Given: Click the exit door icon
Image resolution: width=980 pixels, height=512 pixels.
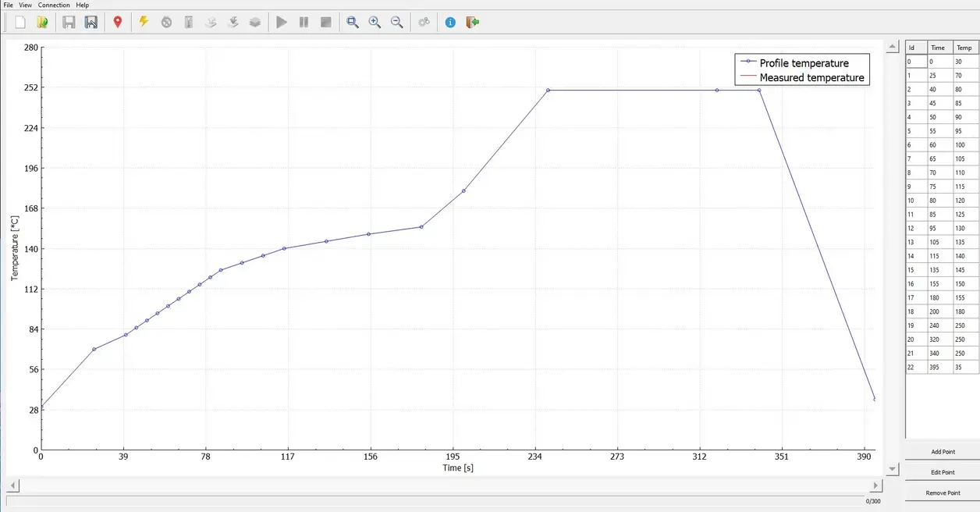Looking at the screenshot, I should click(x=472, y=23).
